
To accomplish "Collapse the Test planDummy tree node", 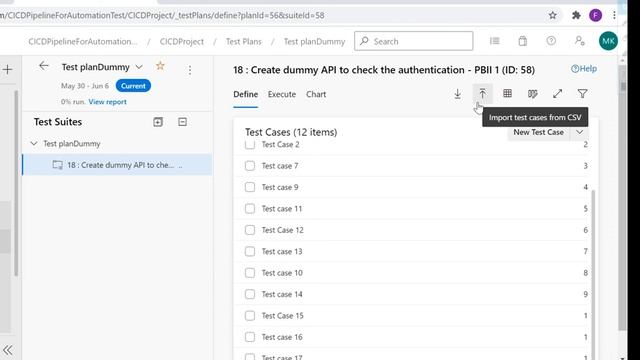I will pyautogui.click(x=34, y=143).
